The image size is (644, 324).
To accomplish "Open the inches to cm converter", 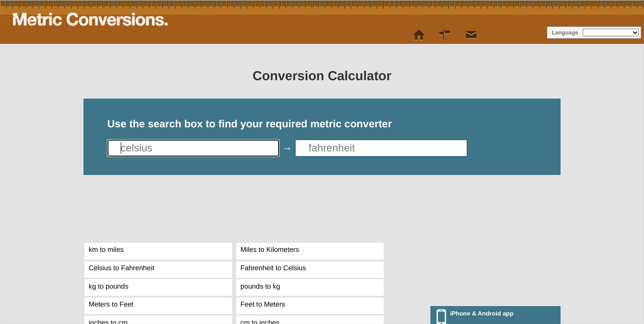I will click(157, 322).
